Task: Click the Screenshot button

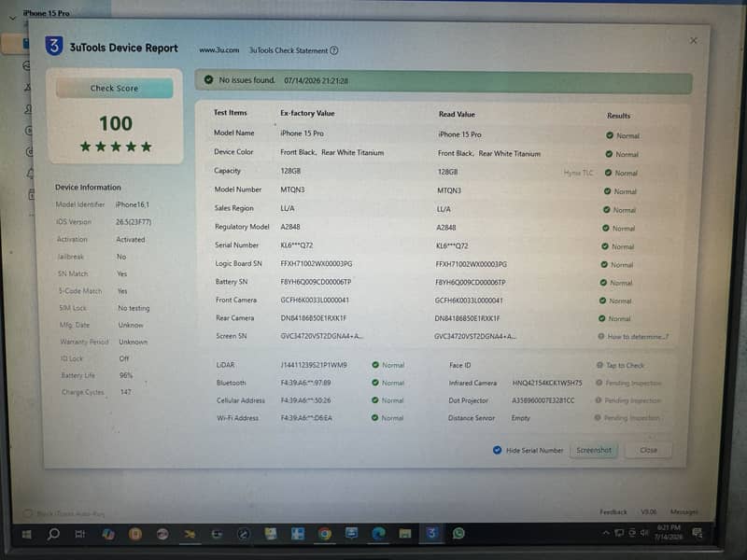Action: [594, 450]
